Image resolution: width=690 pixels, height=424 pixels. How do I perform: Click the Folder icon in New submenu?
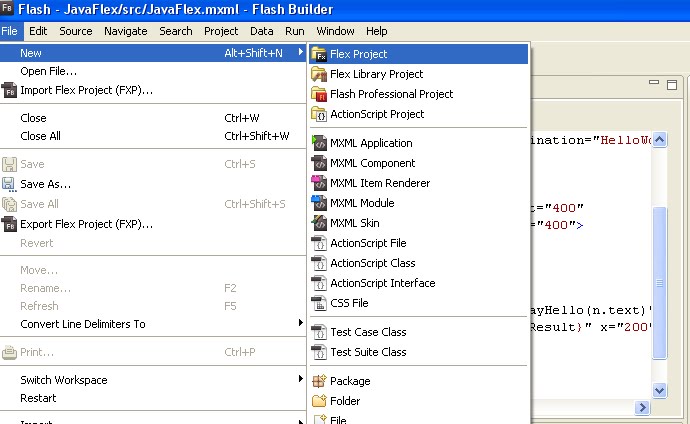pyautogui.click(x=319, y=401)
